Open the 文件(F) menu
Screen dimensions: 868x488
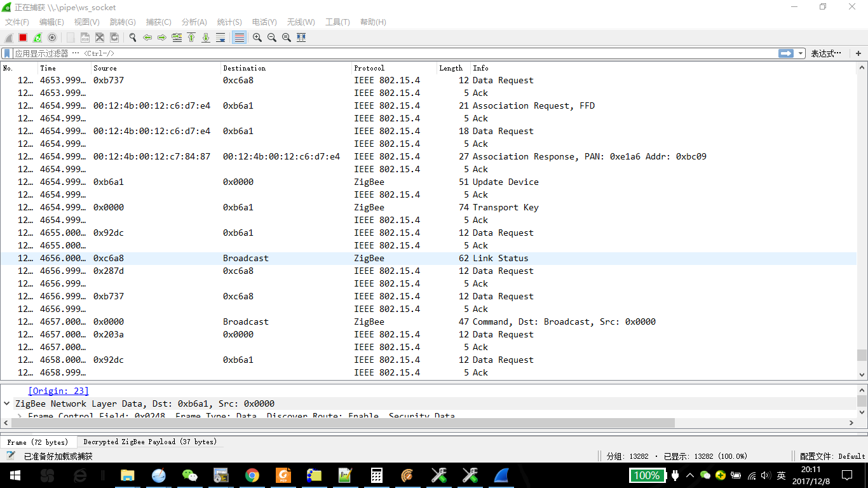click(17, 22)
